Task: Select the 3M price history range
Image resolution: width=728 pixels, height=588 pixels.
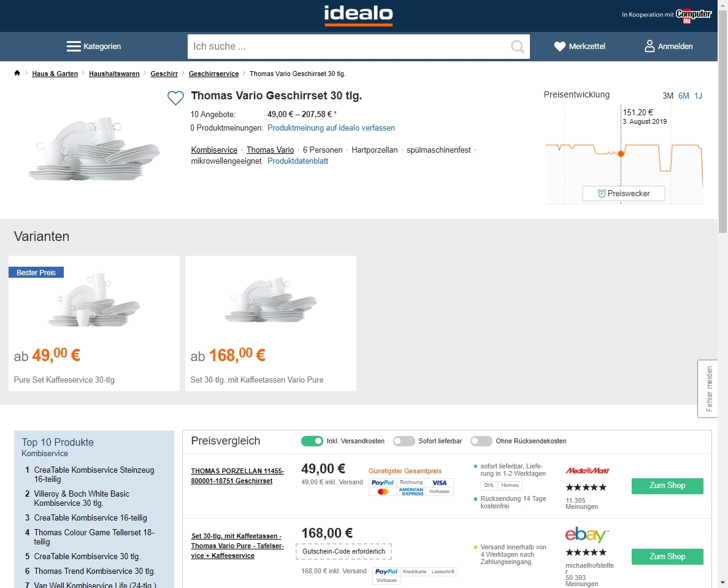Action: [667, 96]
